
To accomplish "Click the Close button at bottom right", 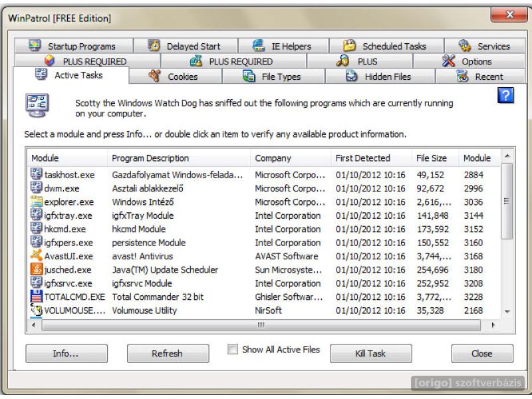I will pos(482,354).
